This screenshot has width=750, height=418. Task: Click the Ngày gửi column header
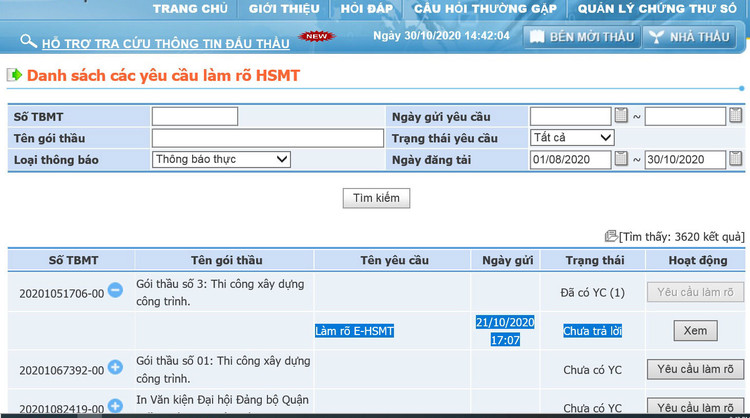(507, 260)
